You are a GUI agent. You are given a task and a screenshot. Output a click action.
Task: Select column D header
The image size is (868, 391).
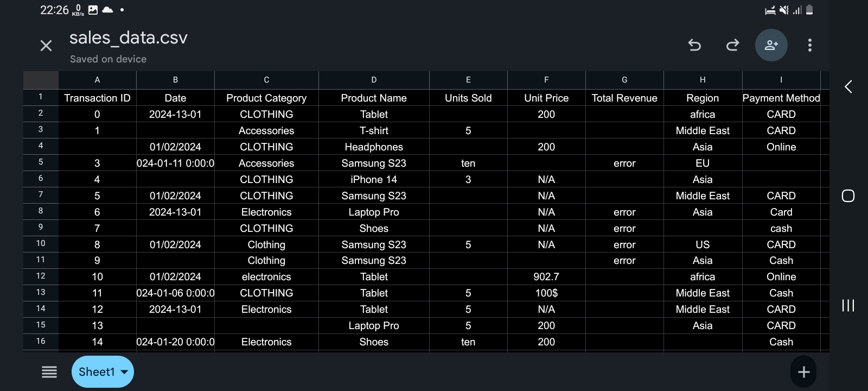pyautogui.click(x=374, y=80)
